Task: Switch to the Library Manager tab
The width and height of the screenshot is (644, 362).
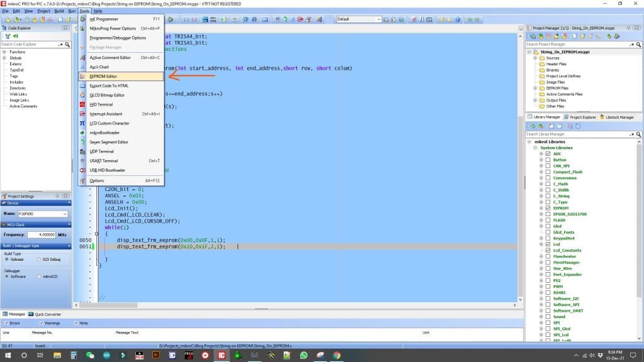Action: 544,117
